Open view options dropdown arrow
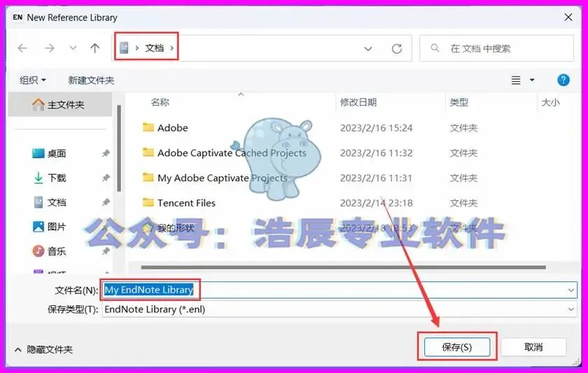The image size is (588, 373). pyautogui.click(x=532, y=80)
